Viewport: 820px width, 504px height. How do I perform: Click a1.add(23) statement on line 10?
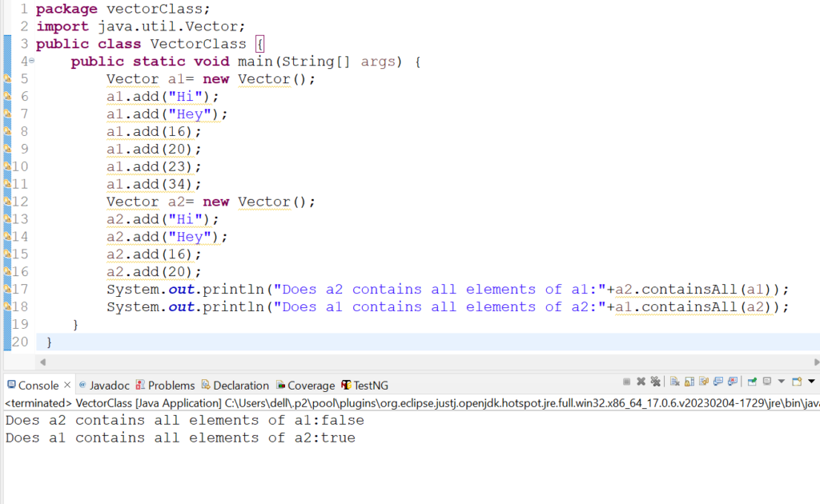[x=154, y=166]
